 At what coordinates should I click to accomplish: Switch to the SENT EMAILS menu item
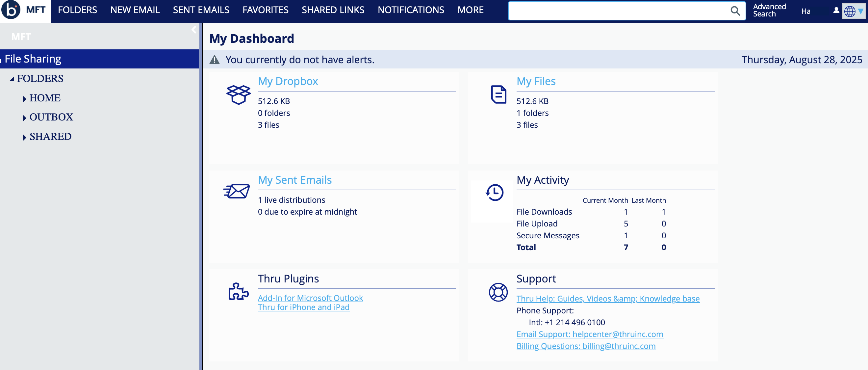pyautogui.click(x=200, y=10)
